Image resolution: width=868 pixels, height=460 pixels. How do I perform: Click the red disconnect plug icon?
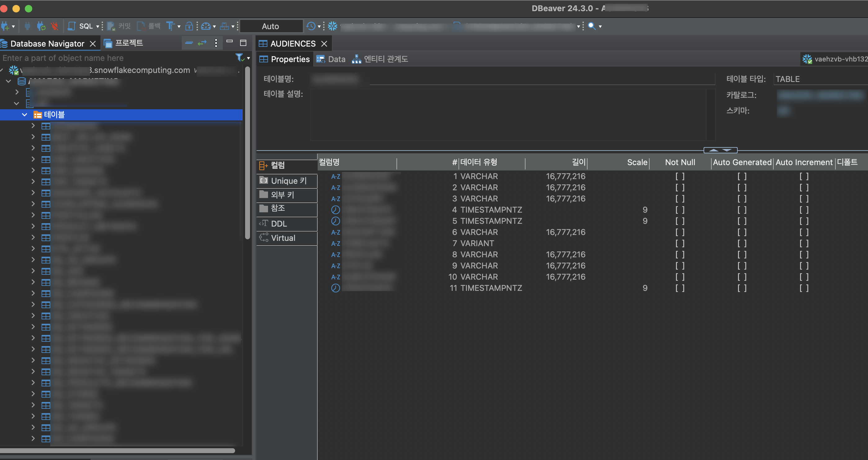[x=54, y=26]
